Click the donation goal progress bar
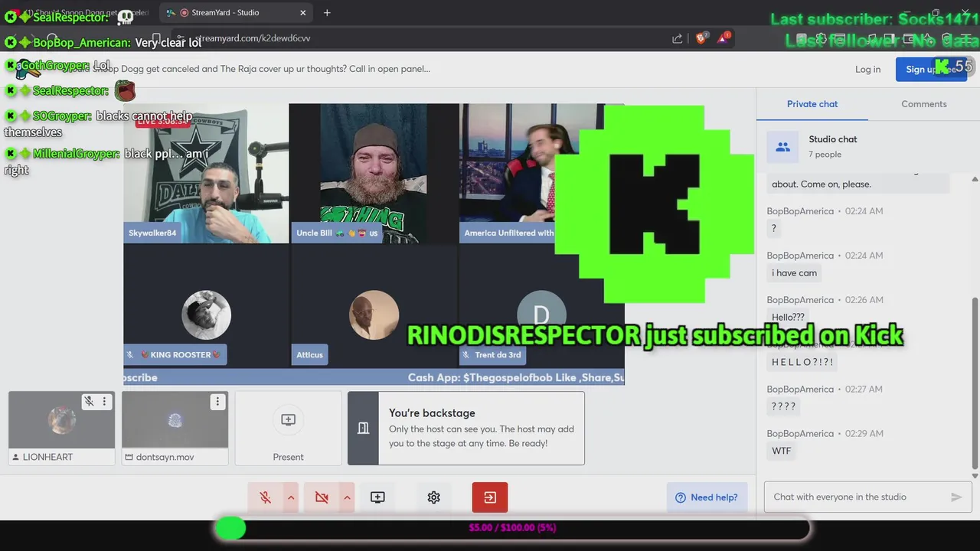This screenshot has height=551, width=980. tap(511, 528)
